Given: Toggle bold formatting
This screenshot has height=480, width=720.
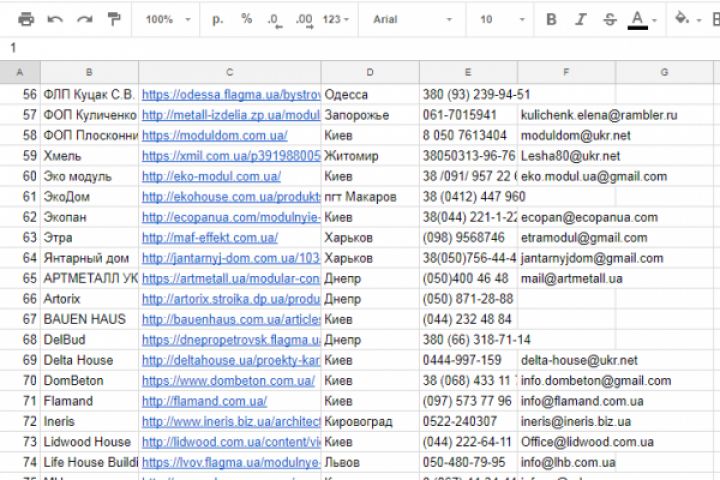Looking at the screenshot, I should pos(551,19).
